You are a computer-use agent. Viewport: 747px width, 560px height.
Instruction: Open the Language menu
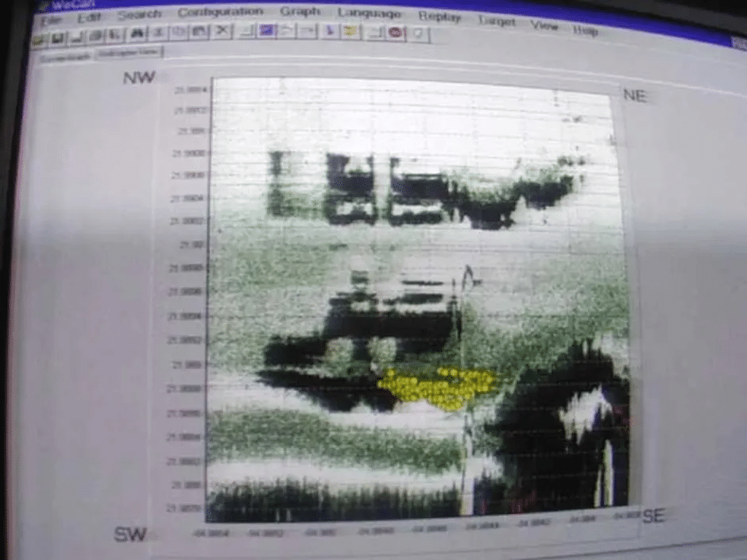click(x=369, y=14)
